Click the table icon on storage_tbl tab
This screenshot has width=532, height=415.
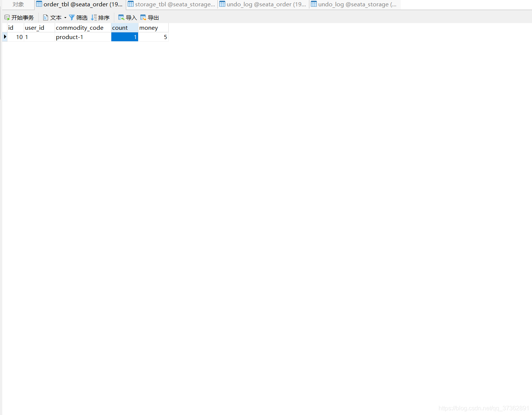tap(131, 4)
